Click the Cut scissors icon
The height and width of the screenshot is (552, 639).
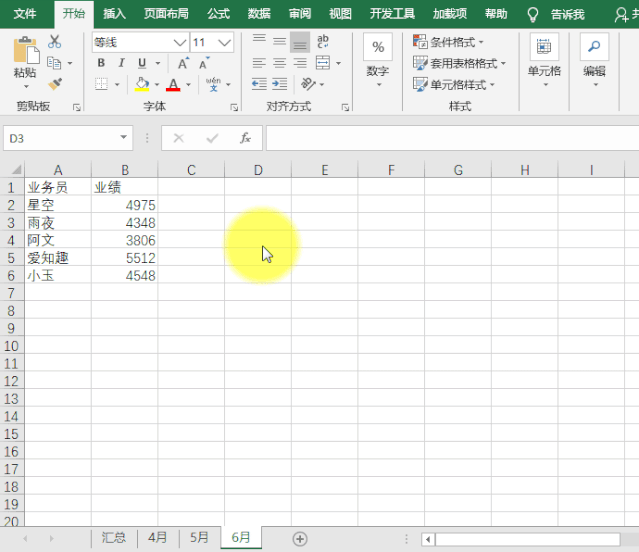pyautogui.click(x=54, y=42)
